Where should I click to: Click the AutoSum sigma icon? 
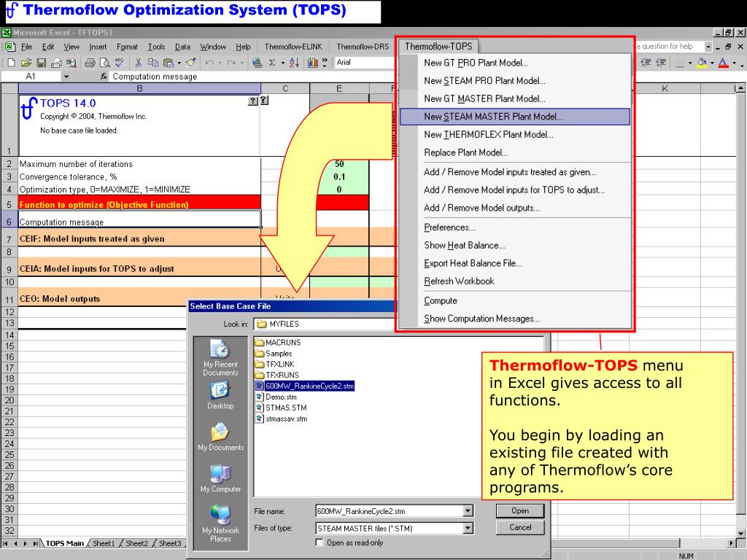click(x=272, y=63)
